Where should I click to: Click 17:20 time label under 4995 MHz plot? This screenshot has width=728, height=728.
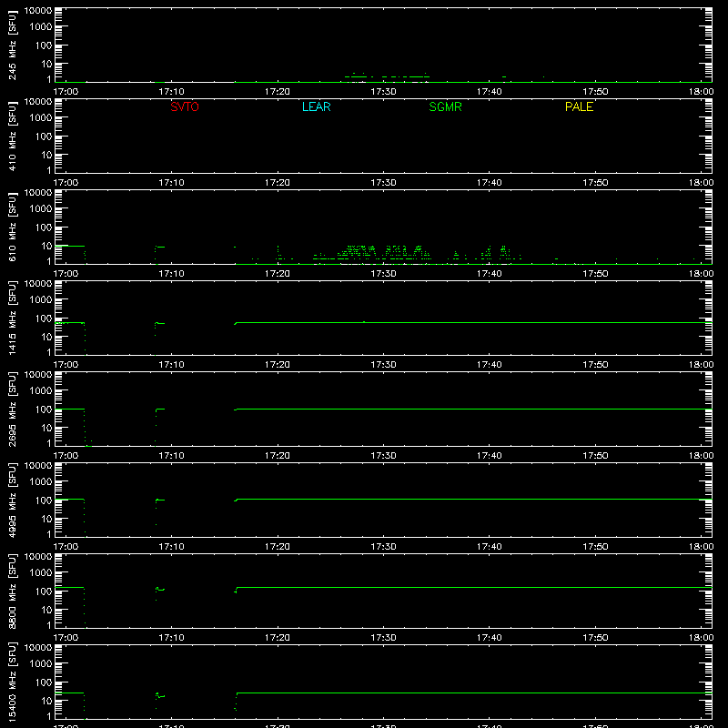[278, 547]
